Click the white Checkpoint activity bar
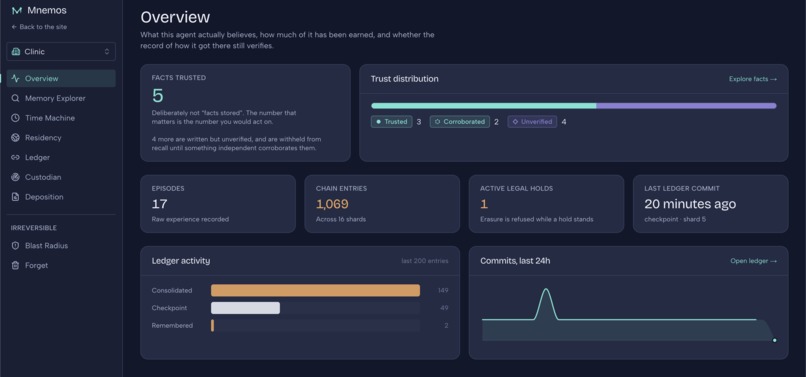The width and height of the screenshot is (806, 377). [x=245, y=308]
